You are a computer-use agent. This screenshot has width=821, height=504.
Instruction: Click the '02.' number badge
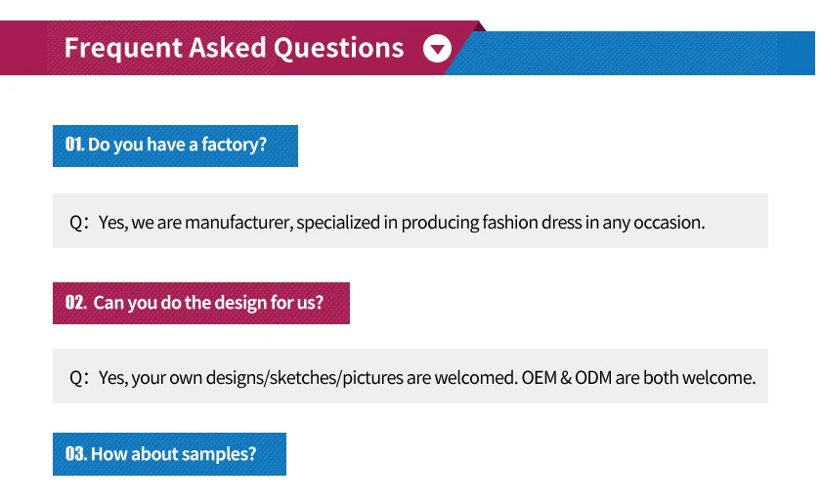click(76, 303)
